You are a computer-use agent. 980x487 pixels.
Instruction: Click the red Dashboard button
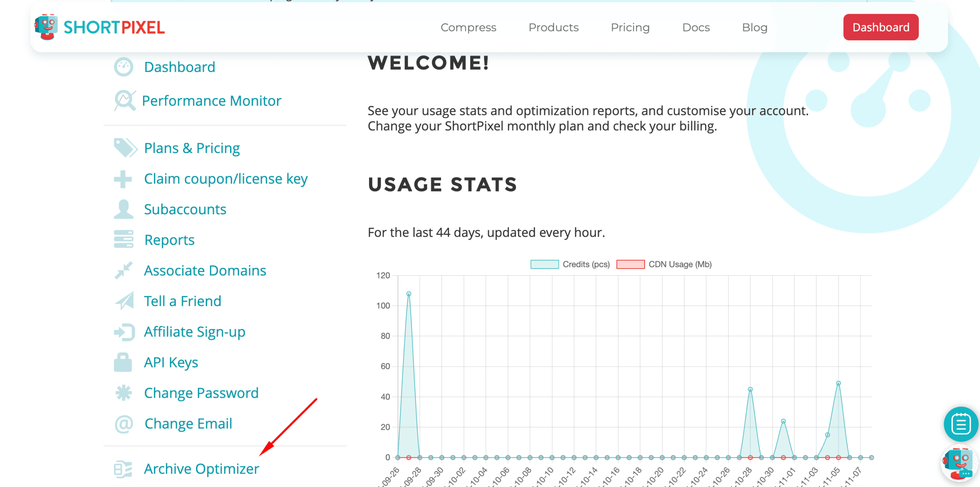tap(880, 27)
